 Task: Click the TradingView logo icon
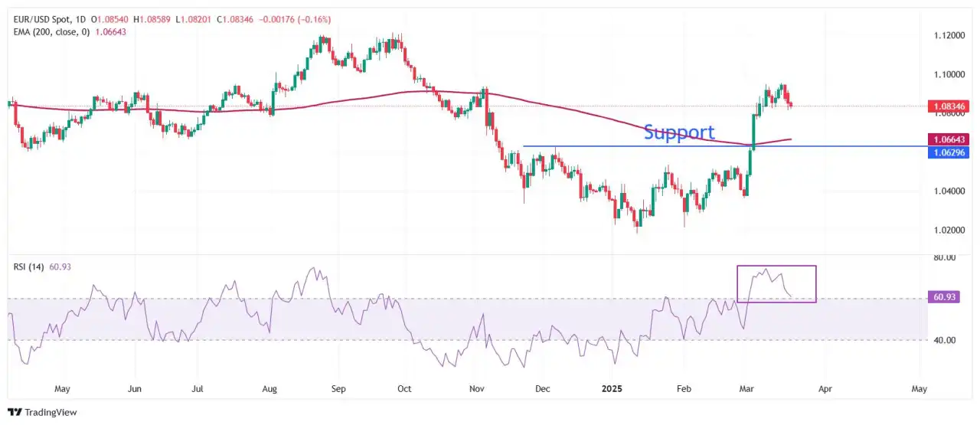point(16,412)
